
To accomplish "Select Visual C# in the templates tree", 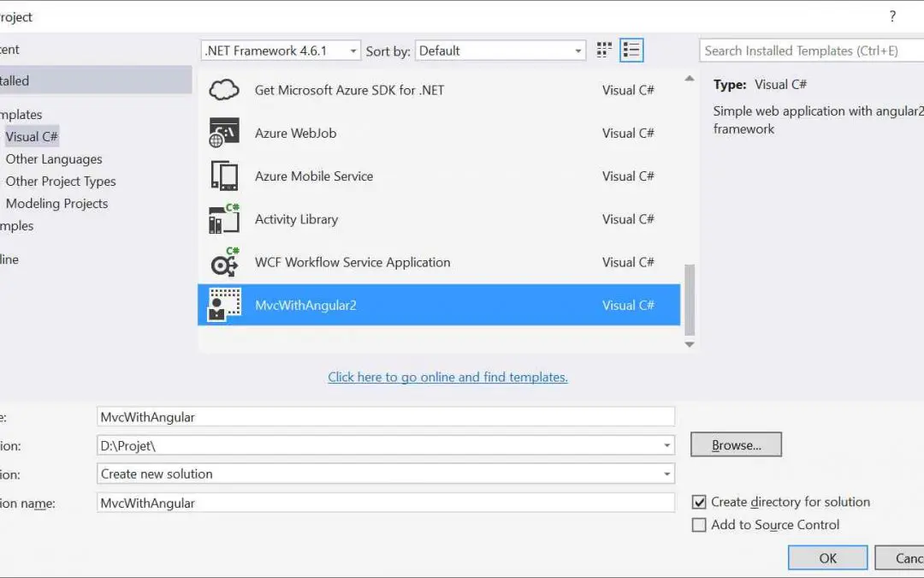I will coord(32,137).
